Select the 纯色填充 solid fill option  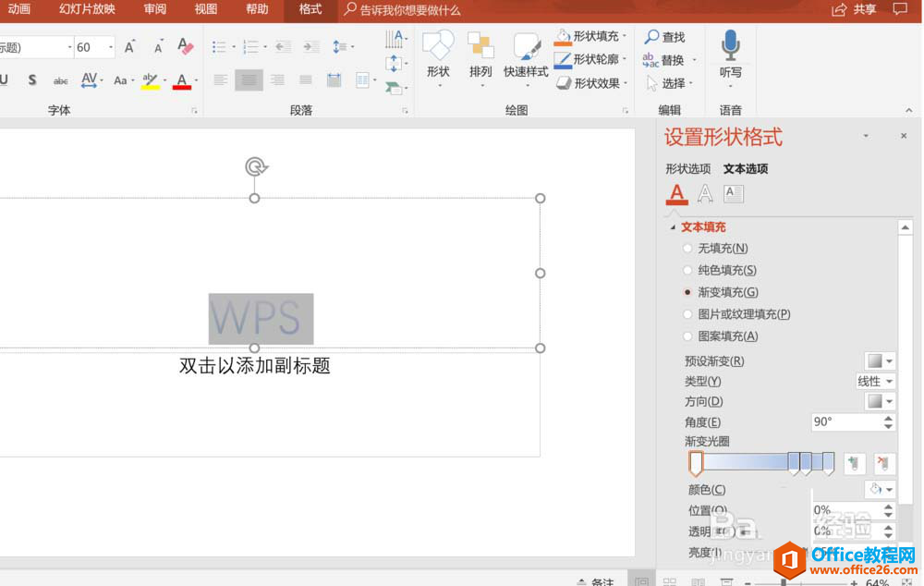[x=687, y=271]
